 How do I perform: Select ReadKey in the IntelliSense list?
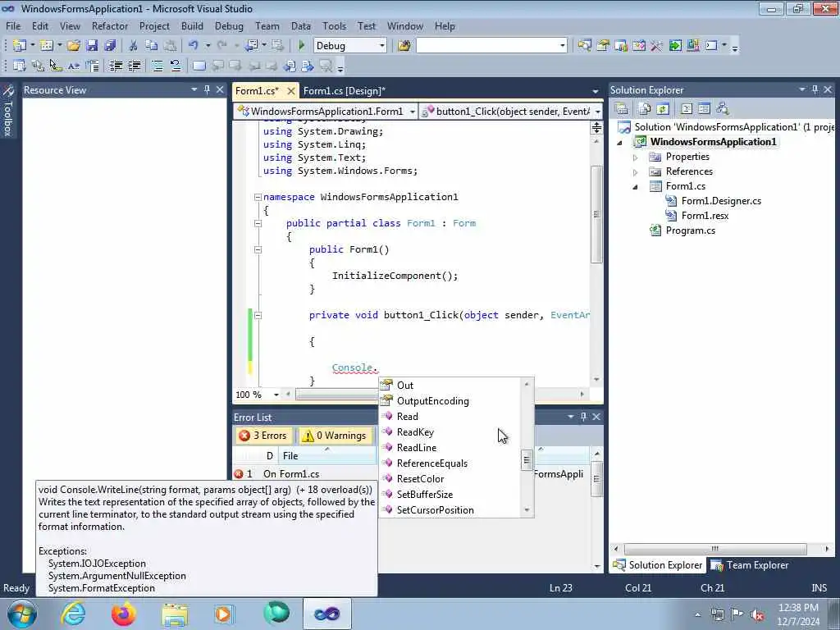click(x=415, y=431)
